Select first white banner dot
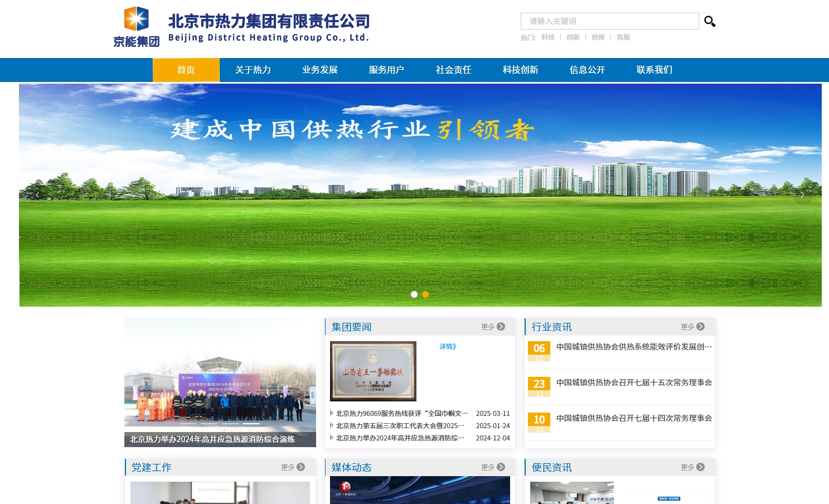This screenshot has width=829, height=504. (x=414, y=294)
